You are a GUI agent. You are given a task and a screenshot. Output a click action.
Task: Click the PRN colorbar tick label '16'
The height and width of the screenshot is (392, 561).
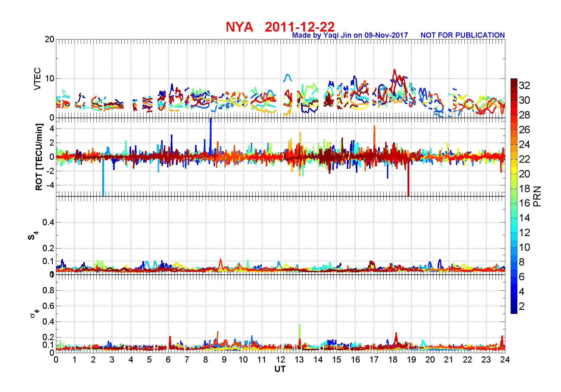(524, 203)
